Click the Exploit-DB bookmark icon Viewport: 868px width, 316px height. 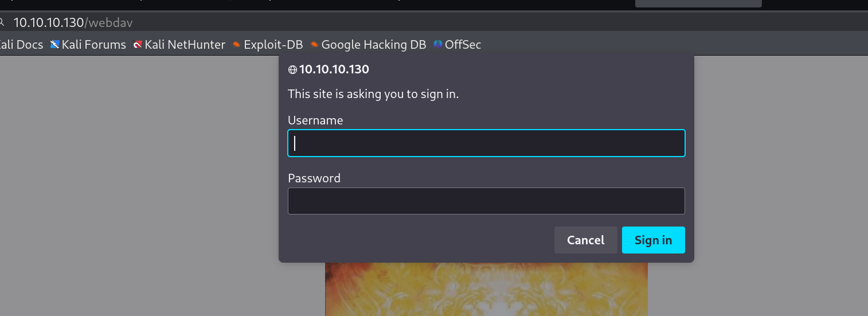click(x=236, y=45)
